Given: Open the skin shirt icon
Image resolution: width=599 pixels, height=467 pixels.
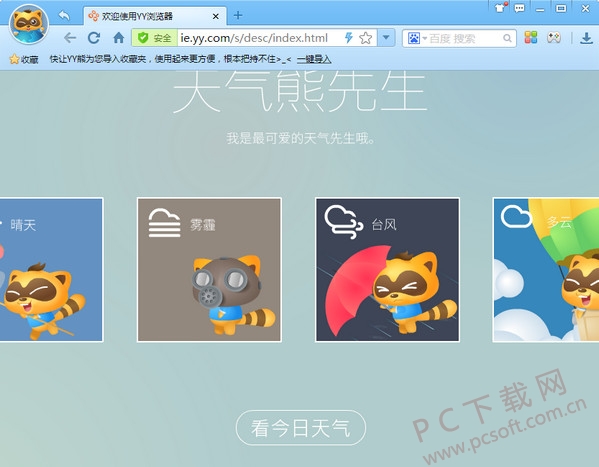Looking at the screenshot, I should [500, 8].
